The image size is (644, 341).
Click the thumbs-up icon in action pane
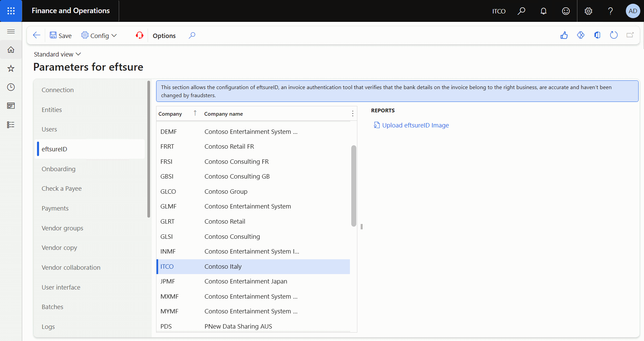point(564,35)
